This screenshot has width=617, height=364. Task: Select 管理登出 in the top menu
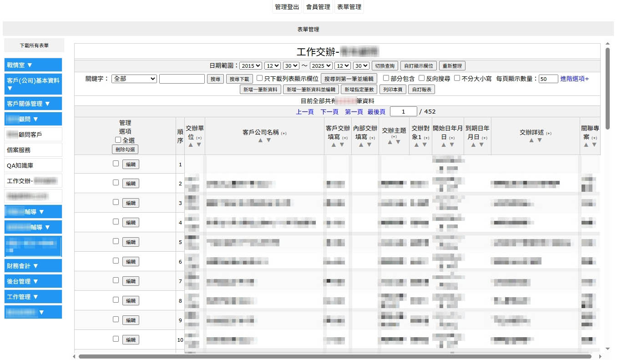[287, 7]
